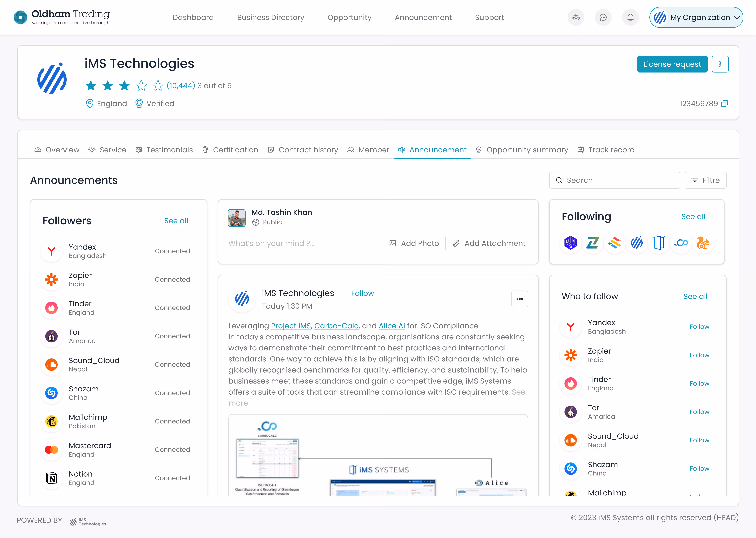This screenshot has width=756, height=538.
Task: Click the green Z logo in Following
Action: click(x=592, y=243)
